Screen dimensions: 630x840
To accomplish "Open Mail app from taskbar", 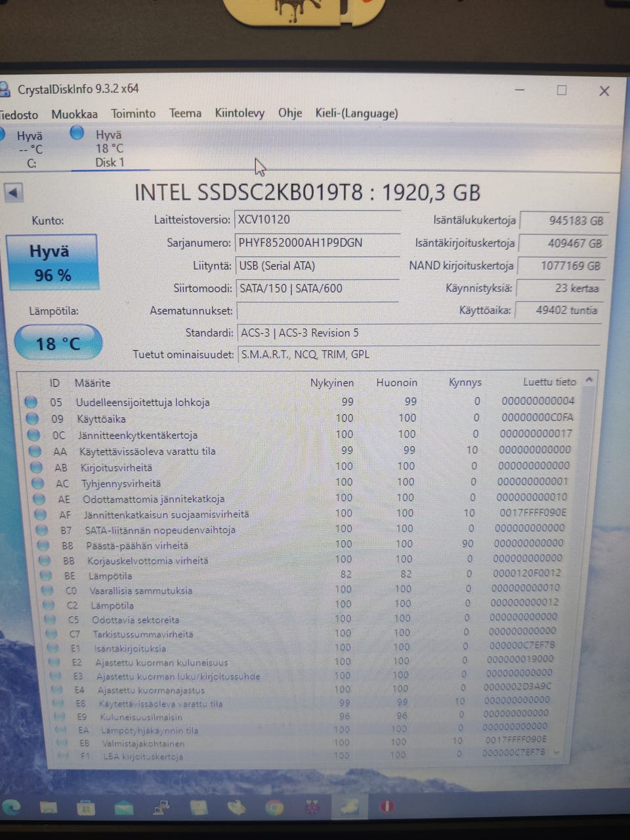I will pos(123,807).
